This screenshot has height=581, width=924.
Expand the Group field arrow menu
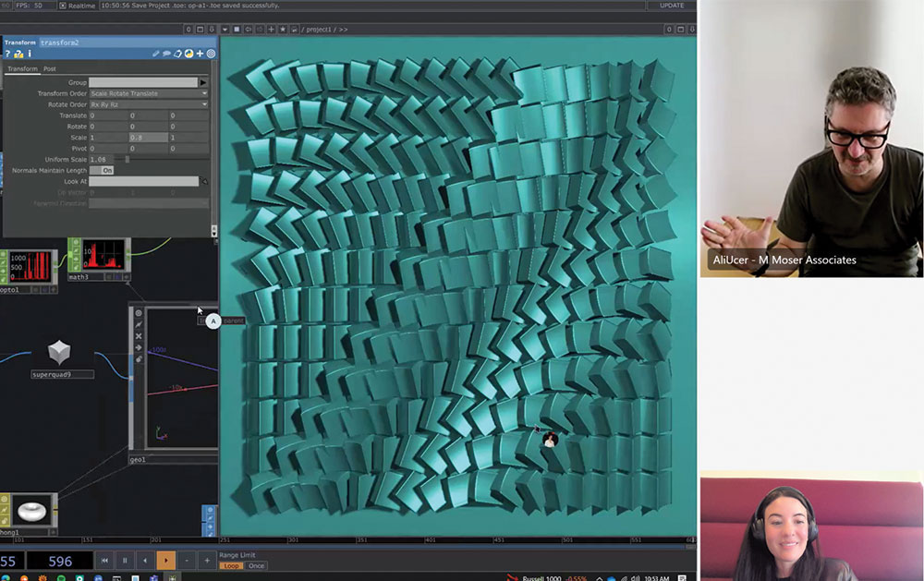pos(204,82)
